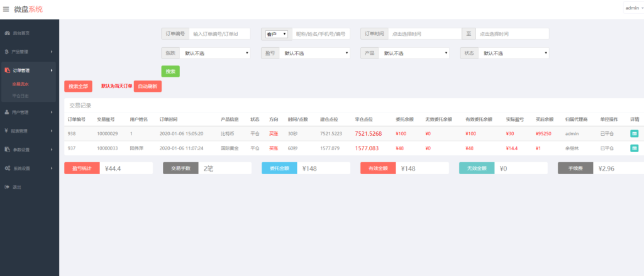
Task: Open details icon for order 938
Action: (x=634, y=133)
